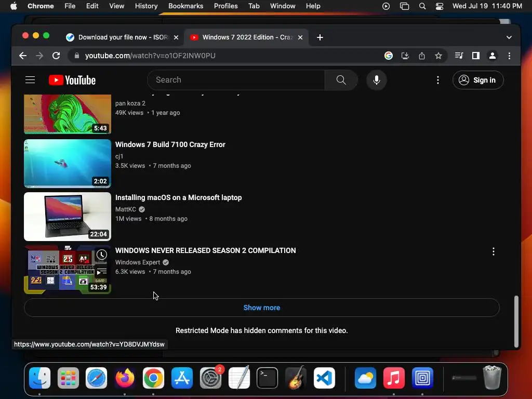Open Control Center in menu bar
The image size is (532, 399).
[440, 6]
